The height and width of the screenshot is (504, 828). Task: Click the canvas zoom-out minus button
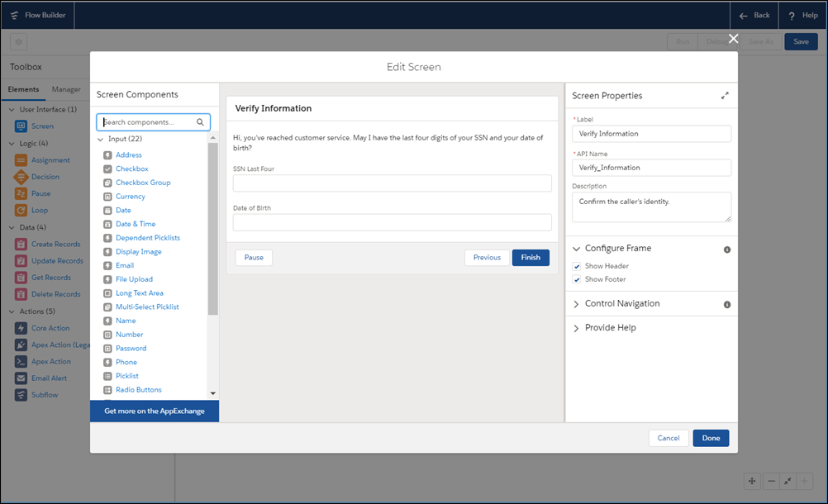coord(772,482)
